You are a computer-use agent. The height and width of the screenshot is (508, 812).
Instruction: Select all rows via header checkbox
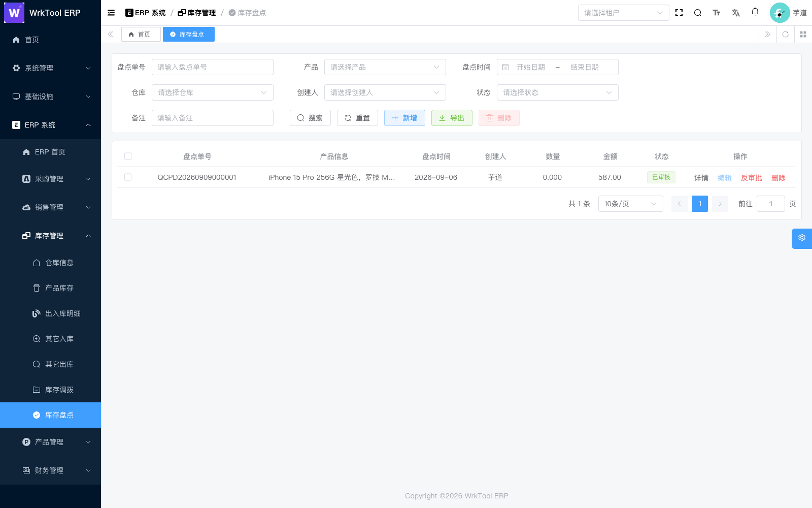pyautogui.click(x=128, y=156)
